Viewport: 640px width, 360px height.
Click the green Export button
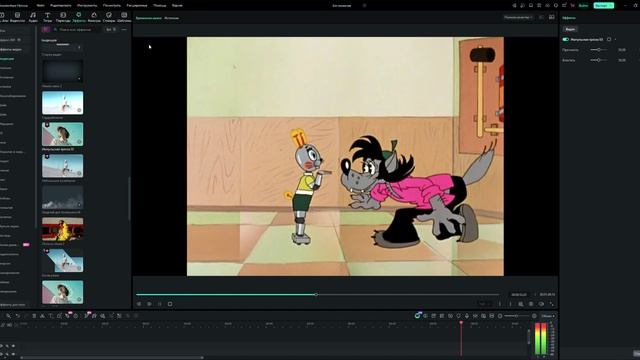coord(603,5)
